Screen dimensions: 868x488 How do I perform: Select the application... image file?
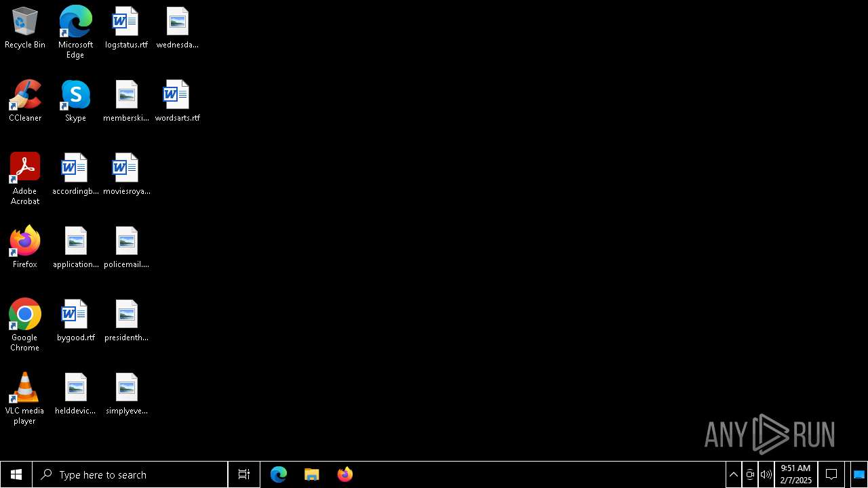75,247
